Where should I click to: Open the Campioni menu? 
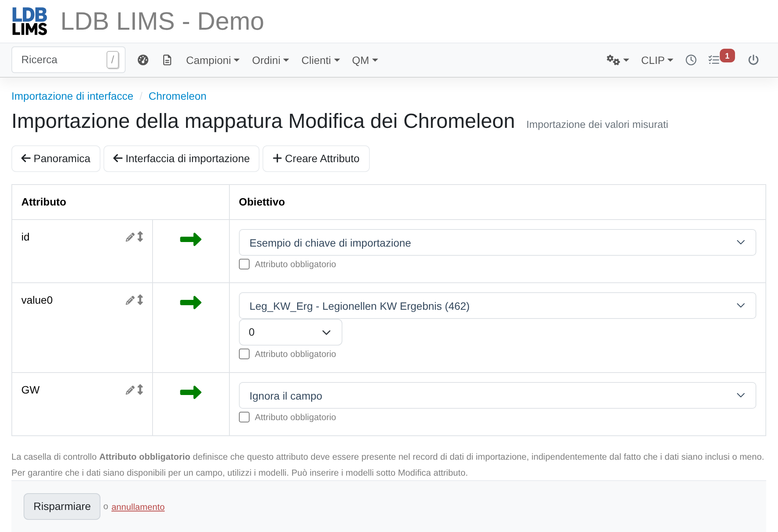[213, 60]
